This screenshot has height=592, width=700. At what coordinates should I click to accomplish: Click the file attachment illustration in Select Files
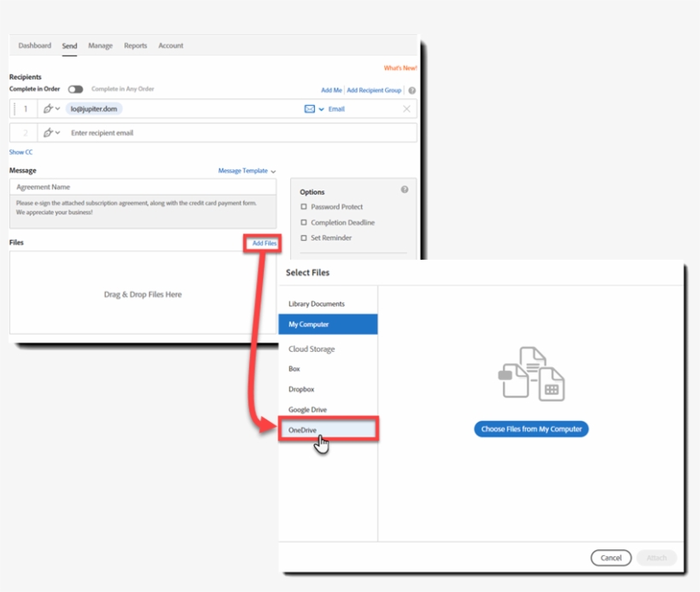coord(531,372)
